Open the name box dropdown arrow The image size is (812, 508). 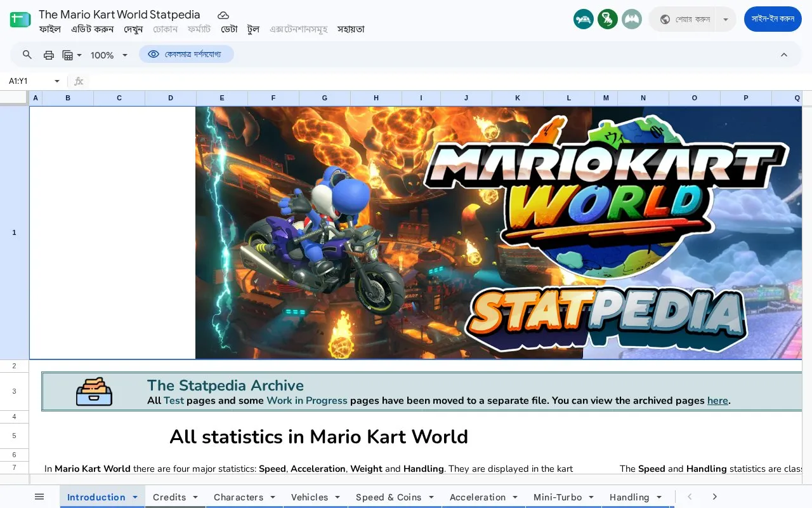(57, 81)
